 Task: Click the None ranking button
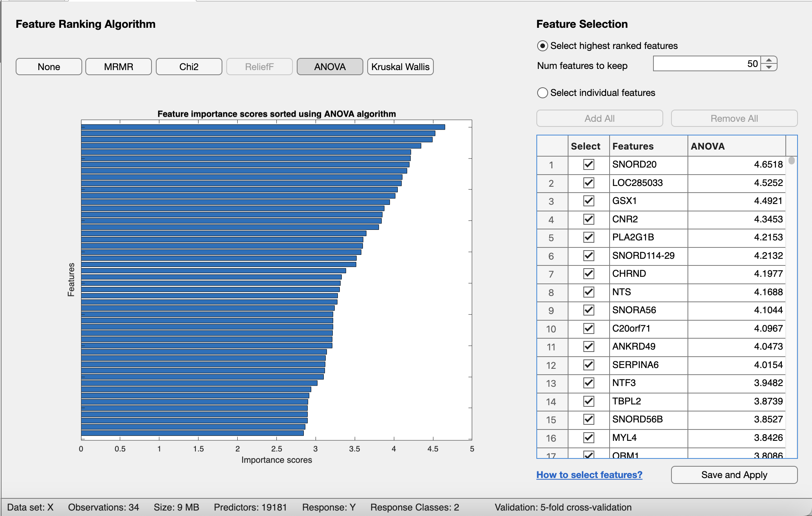[49, 67]
